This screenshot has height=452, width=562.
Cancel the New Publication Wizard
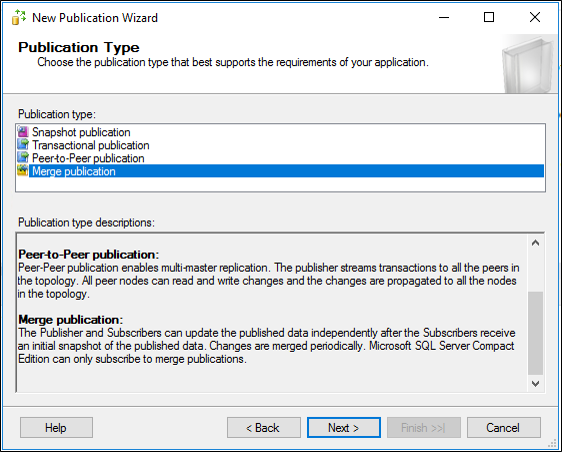click(x=504, y=428)
